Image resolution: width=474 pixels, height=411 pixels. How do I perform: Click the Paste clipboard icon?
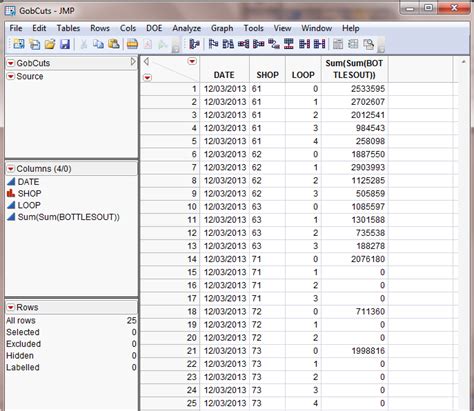pyautogui.click(x=113, y=44)
